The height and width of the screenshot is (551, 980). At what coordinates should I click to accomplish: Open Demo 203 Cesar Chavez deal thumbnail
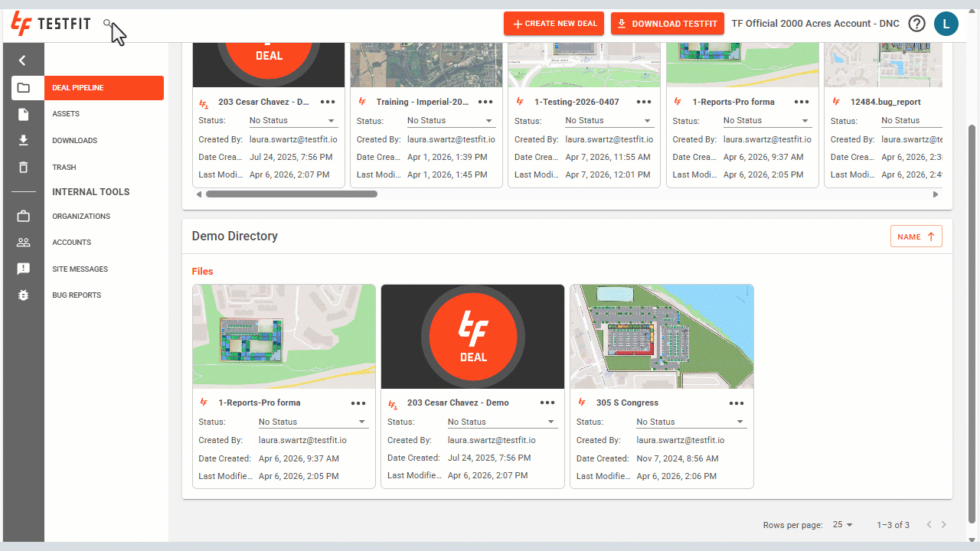pos(473,337)
